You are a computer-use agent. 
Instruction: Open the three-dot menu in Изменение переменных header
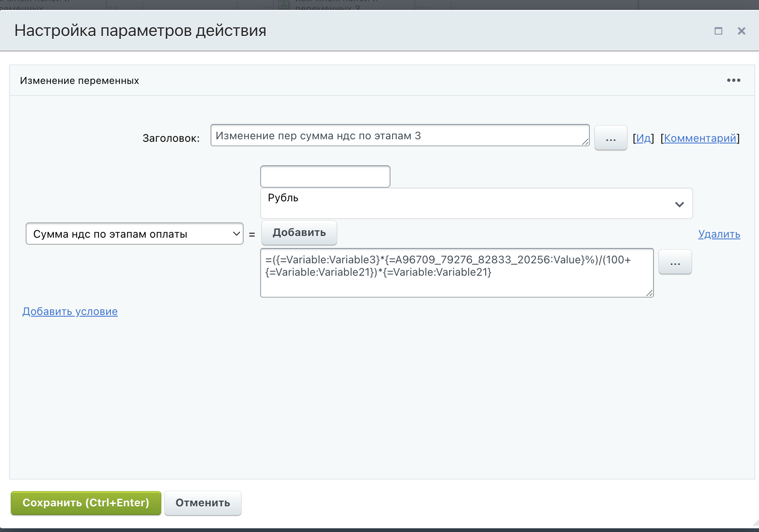click(x=733, y=80)
